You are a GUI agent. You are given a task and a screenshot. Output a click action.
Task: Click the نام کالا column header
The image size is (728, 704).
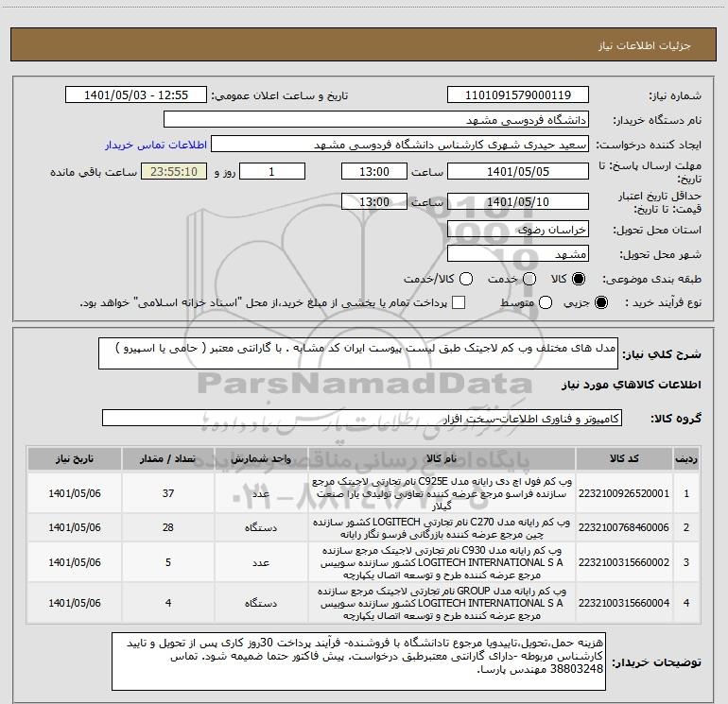point(442,459)
